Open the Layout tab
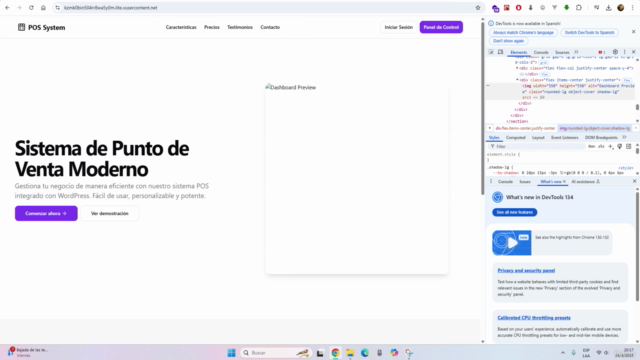The width and height of the screenshot is (640, 360). (x=538, y=138)
